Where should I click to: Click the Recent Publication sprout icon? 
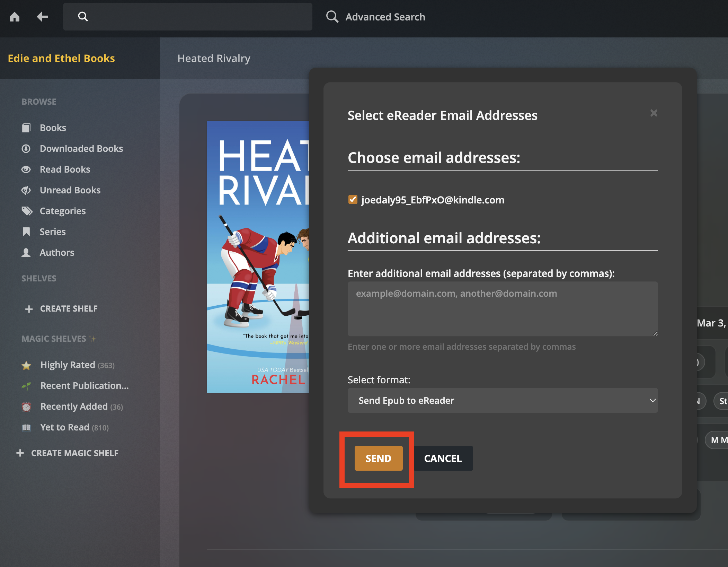coord(26,386)
